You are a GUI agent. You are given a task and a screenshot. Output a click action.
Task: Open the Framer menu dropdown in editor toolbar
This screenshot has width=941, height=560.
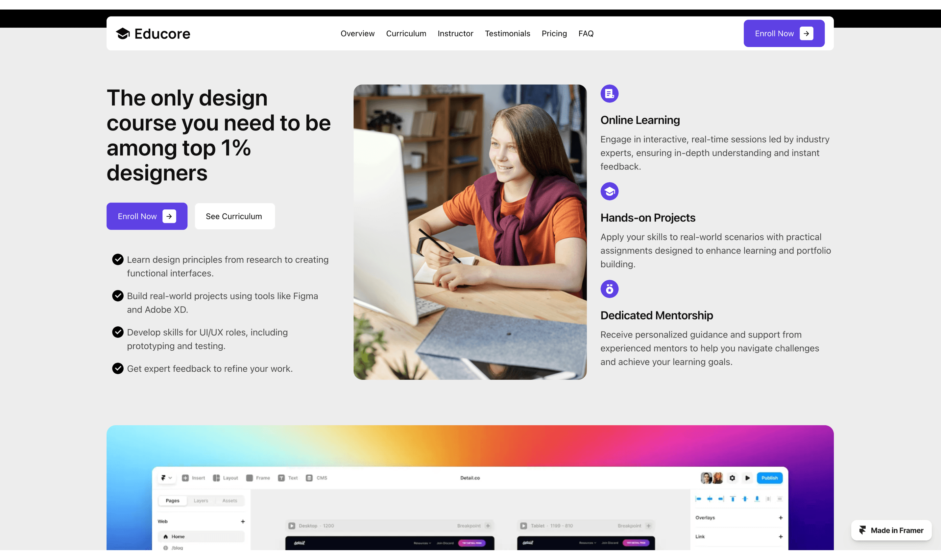coord(166,478)
